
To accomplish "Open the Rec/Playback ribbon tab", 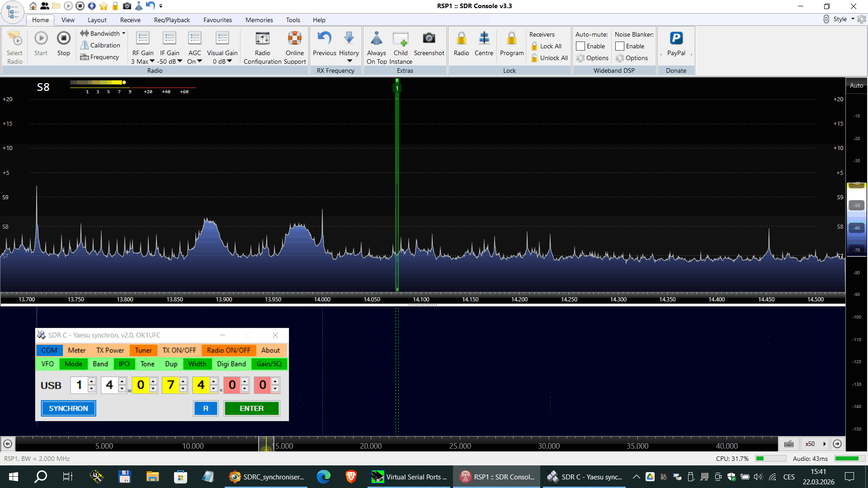I will coord(172,20).
